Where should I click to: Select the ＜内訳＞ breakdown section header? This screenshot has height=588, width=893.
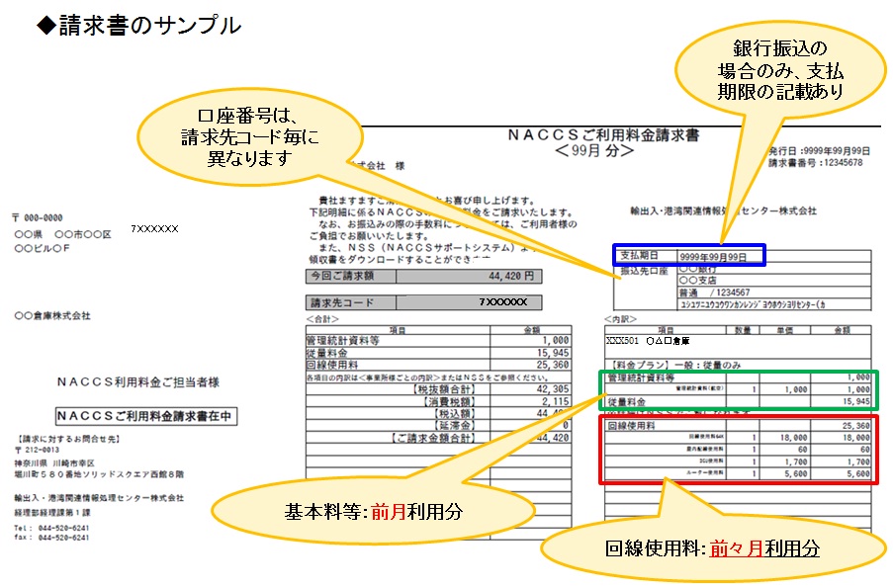click(x=621, y=319)
